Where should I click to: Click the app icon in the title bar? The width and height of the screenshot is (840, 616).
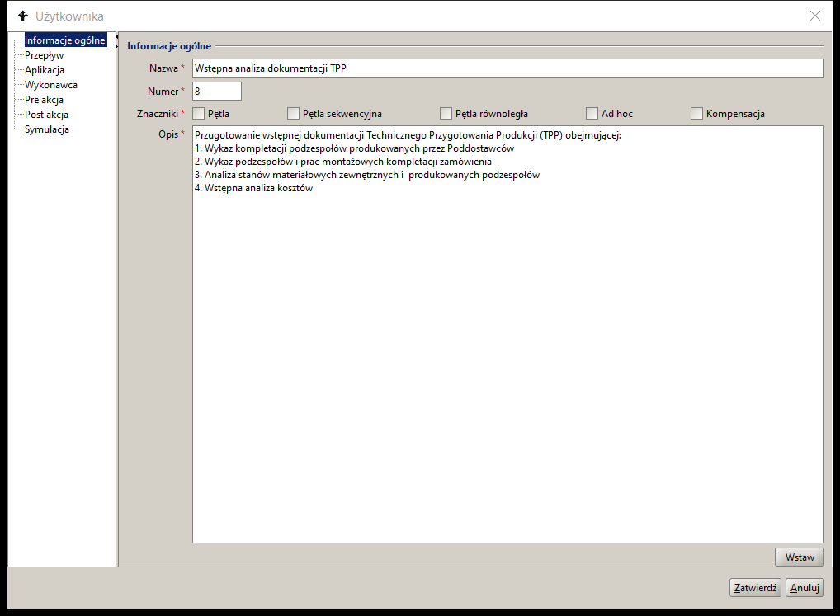click(x=22, y=16)
